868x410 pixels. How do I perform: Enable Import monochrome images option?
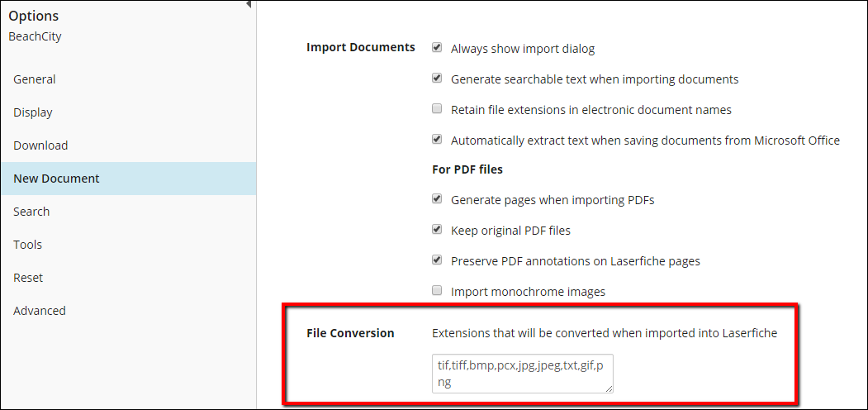437,290
